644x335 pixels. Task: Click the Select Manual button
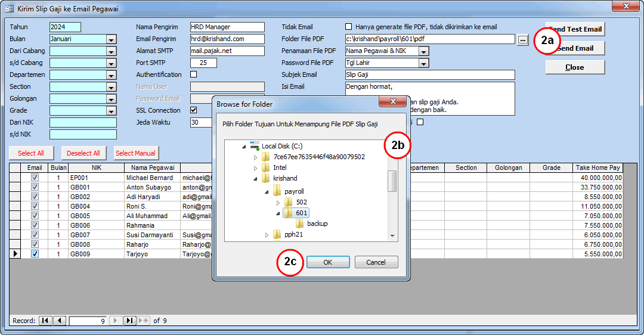pos(136,153)
